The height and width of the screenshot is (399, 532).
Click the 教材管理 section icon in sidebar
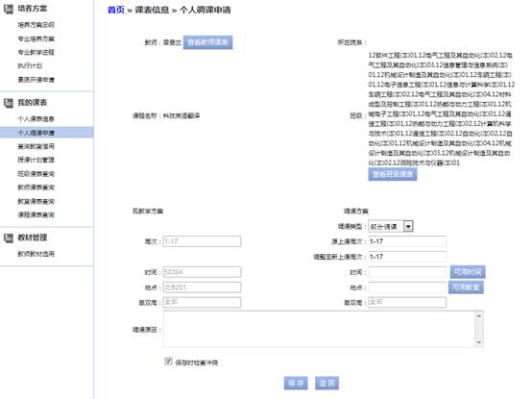pyautogui.click(x=9, y=237)
